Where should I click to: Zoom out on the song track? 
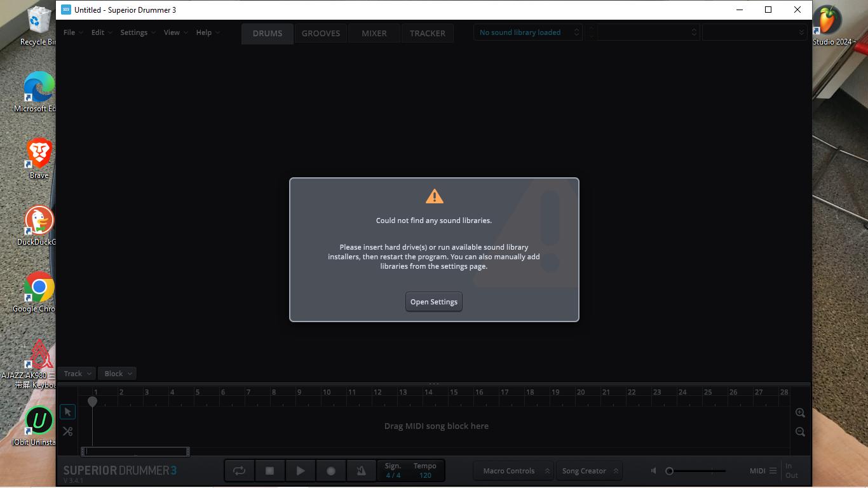[x=800, y=432]
